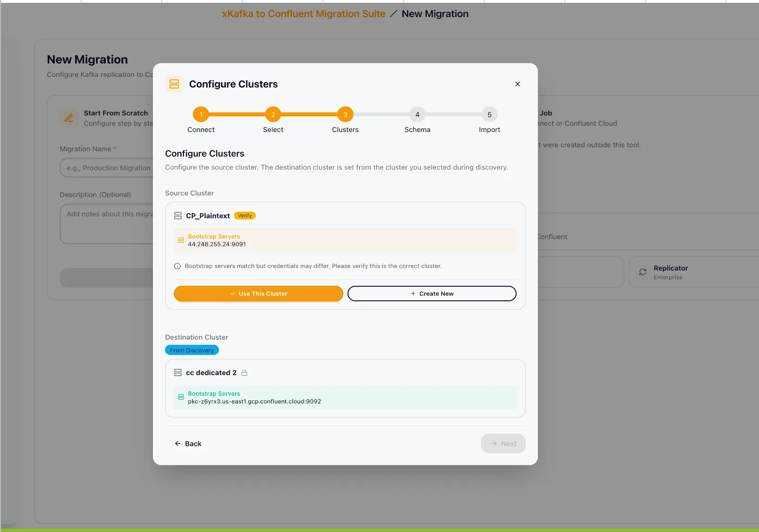This screenshot has height=532, width=759.
Task: Click the green Bootstrap Servers icon in Destination Cluster
Action: coord(181,398)
